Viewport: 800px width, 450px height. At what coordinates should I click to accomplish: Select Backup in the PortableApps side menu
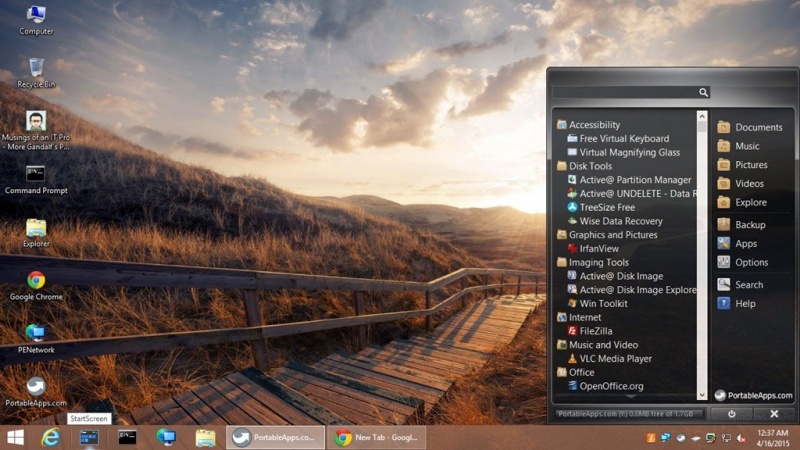[x=749, y=225]
